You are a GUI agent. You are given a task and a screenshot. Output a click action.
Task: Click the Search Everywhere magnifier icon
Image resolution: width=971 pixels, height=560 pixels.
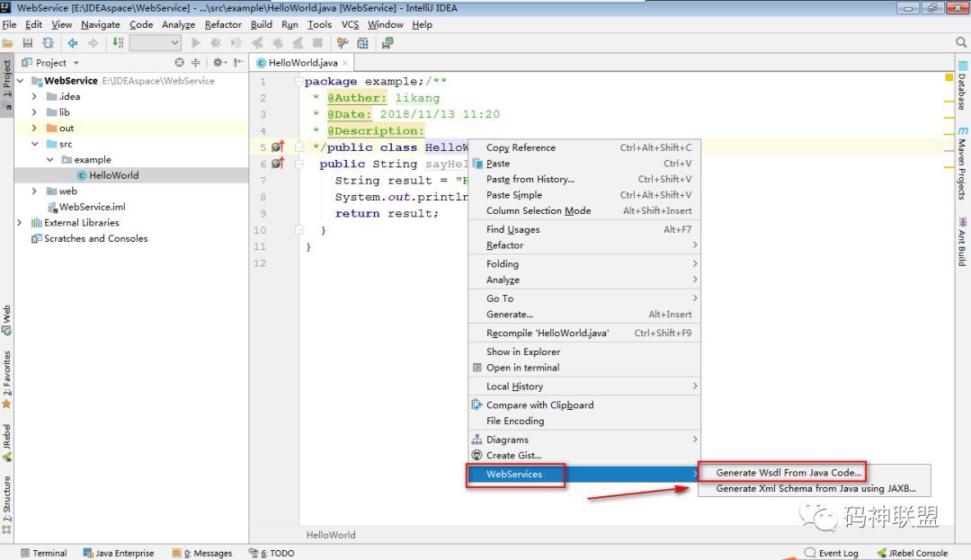960,42
